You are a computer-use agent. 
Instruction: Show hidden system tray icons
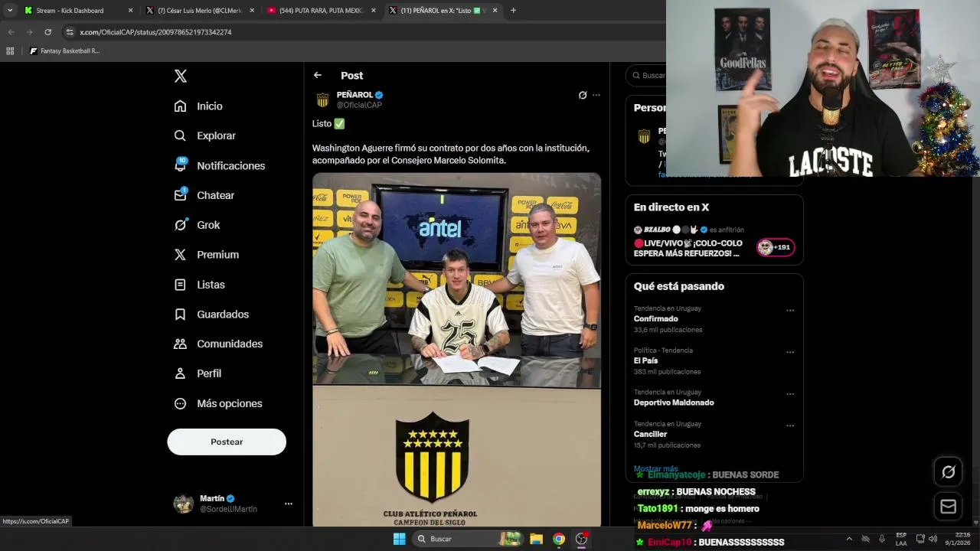[848, 539]
